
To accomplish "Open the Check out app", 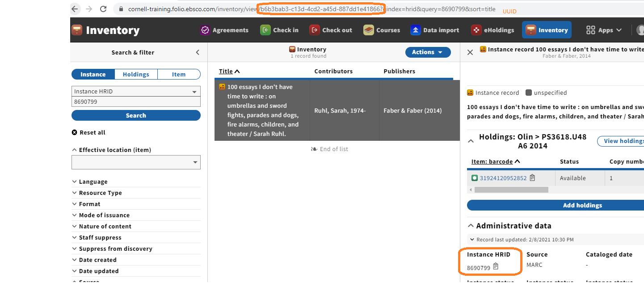I will tap(331, 30).
